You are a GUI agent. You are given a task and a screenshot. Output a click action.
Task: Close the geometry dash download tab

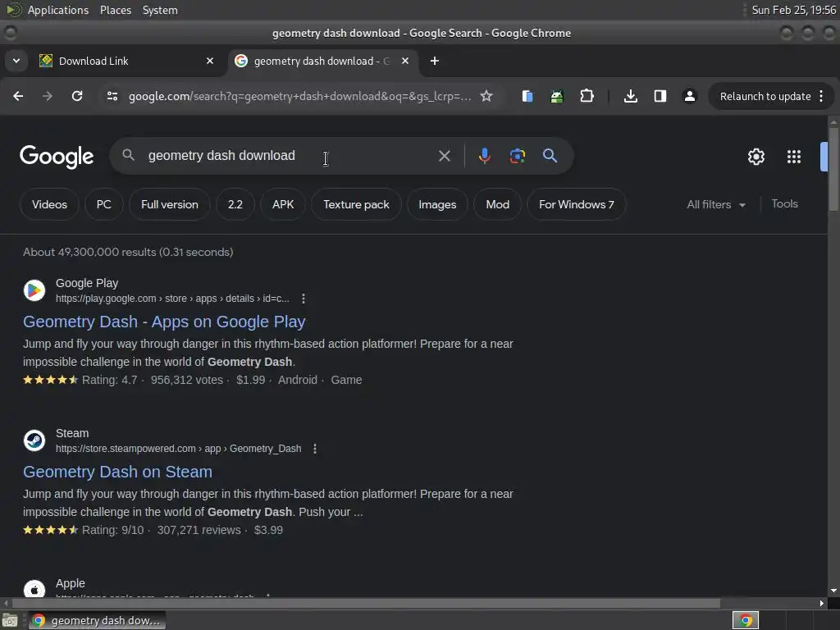pos(405,61)
